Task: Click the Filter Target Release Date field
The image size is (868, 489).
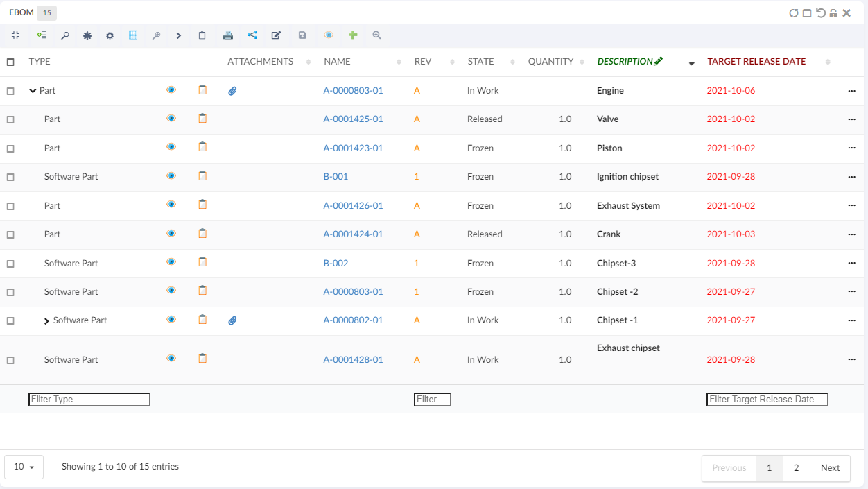Action: (767, 400)
